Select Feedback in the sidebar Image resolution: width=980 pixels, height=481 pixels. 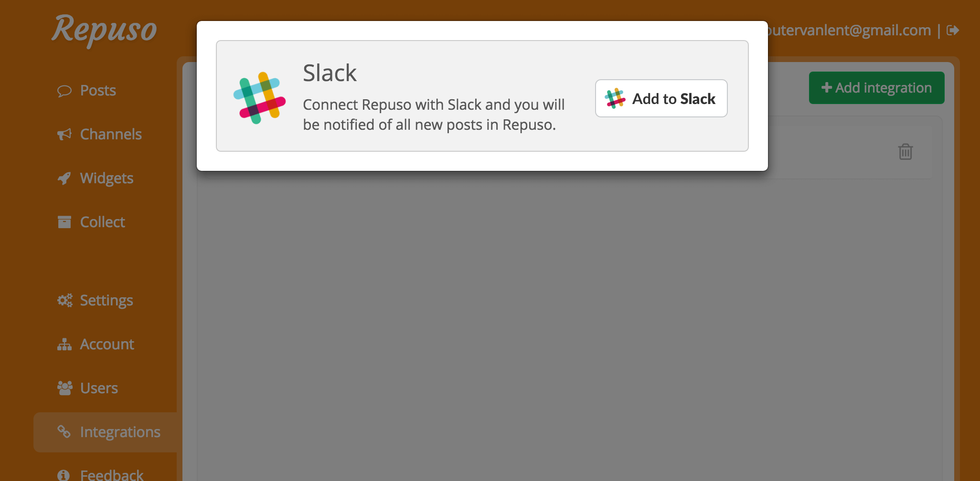[112, 475]
